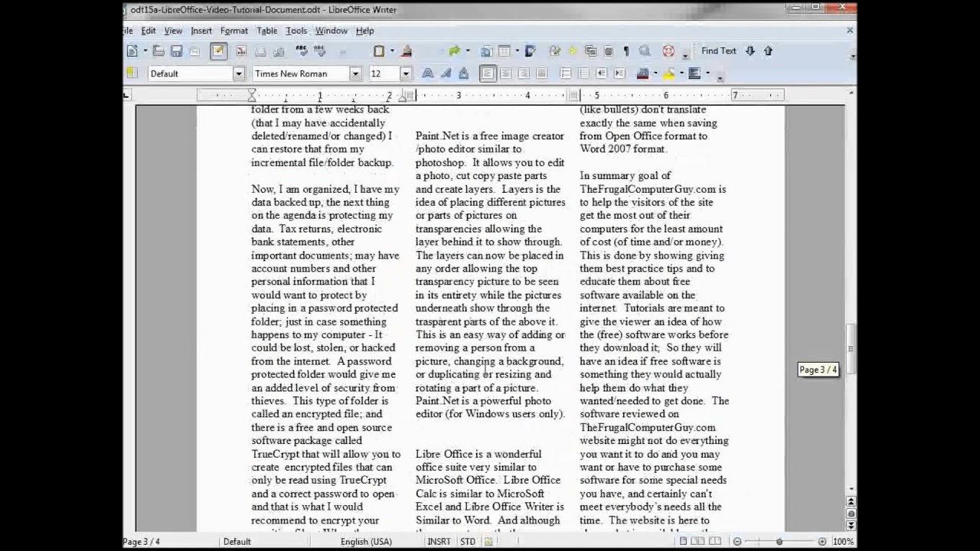Toggle Nonprinting Characters pilcrow
The height and width of the screenshot is (551, 980).
626,51
